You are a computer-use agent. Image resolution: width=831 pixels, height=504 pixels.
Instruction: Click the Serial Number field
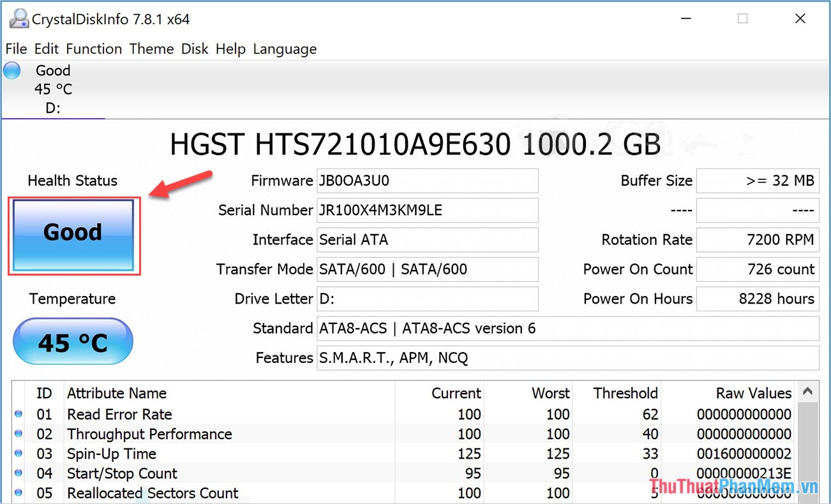tap(427, 210)
